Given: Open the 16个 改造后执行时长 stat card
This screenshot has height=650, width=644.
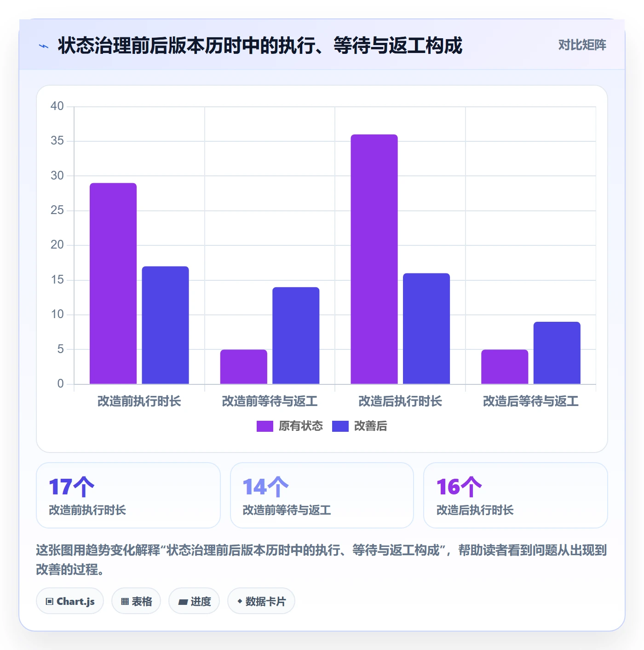Looking at the screenshot, I should [516, 495].
